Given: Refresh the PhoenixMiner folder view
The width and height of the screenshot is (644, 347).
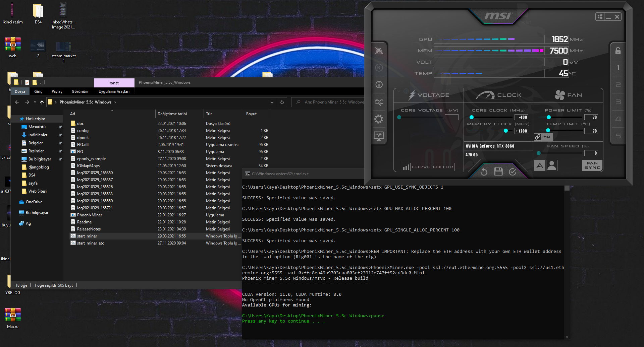Looking at the screenshot, I should [282, 102].
